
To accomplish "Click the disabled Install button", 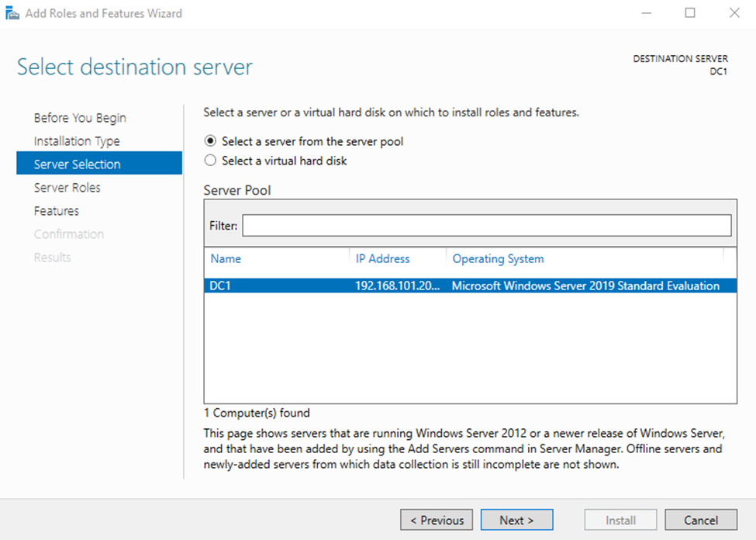I will click(x=620, y=520).
